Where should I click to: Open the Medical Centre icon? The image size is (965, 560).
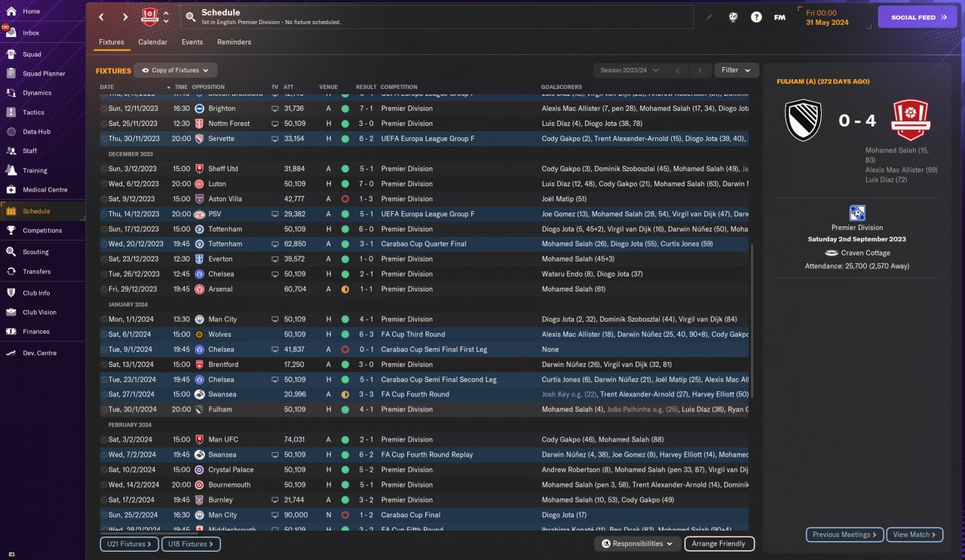point(11,190)
